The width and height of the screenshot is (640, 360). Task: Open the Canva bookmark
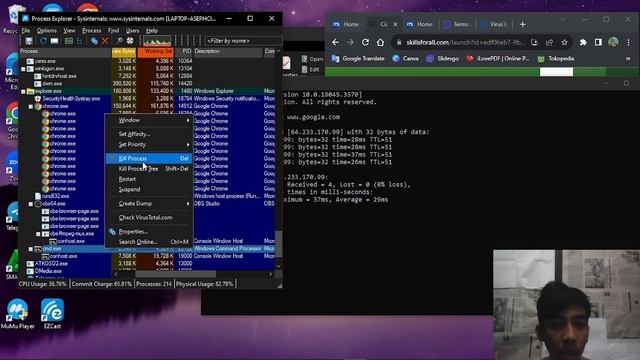tap(405, 59)
